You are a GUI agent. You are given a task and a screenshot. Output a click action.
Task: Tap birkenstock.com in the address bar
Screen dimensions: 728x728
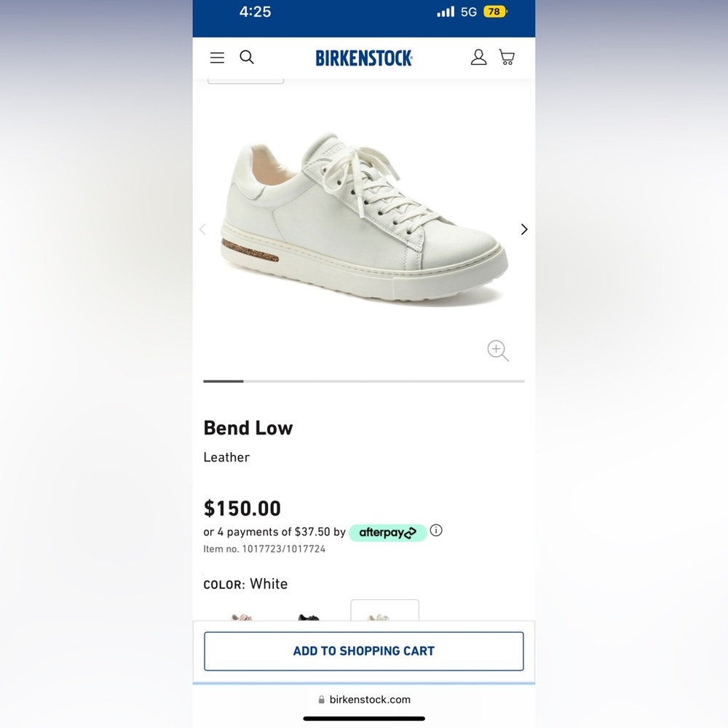pyautogui.click(x=370, y=700)
